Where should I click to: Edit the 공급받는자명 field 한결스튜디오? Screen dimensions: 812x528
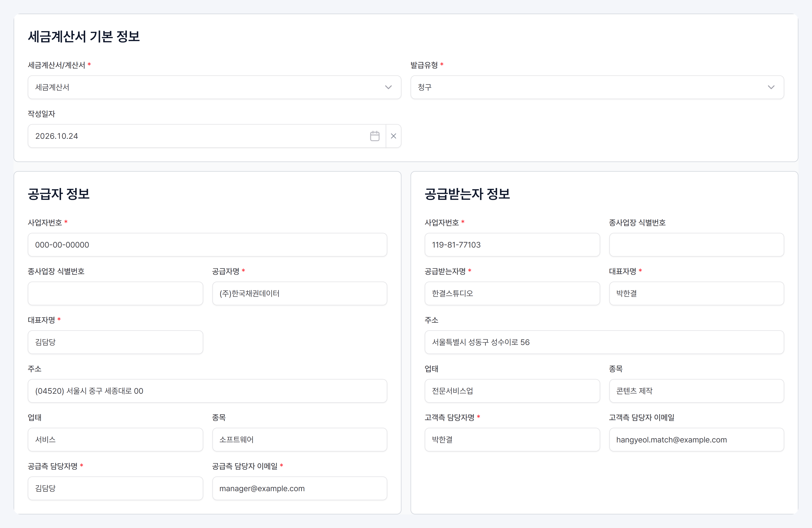pyautogui.click(x=512, y=293)
